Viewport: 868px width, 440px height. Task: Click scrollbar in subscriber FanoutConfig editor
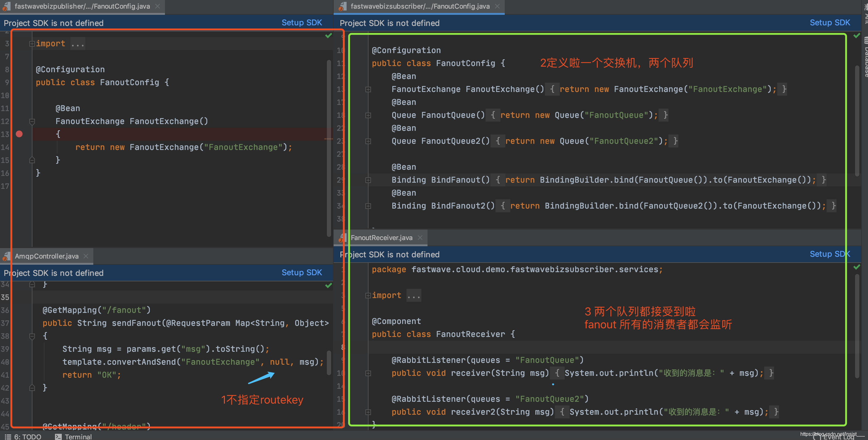tap(857, 121)
